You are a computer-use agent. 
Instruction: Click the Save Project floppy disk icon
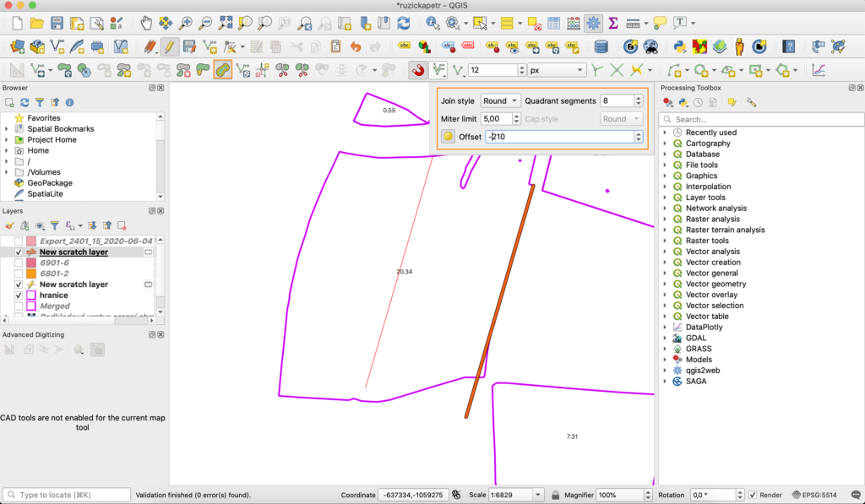click(57, 23)
